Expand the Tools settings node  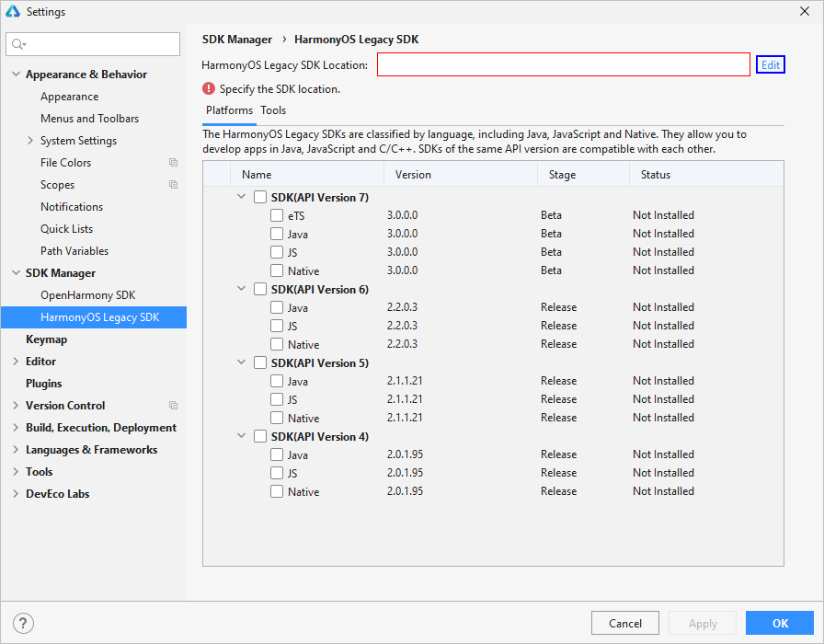[x=16, y=472]
